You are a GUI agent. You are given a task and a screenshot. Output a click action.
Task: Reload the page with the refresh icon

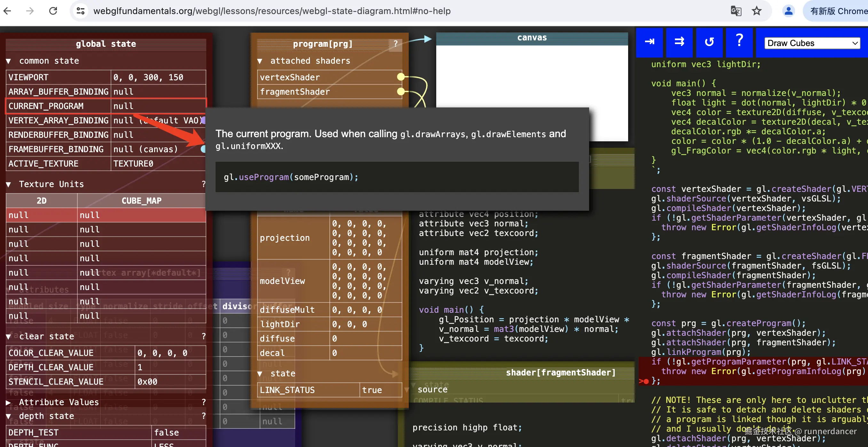pos(53,11)
